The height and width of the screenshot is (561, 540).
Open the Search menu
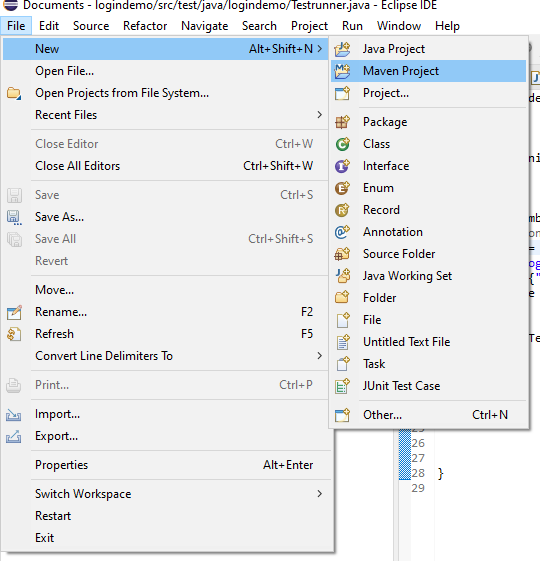click(x=259, y=26)
